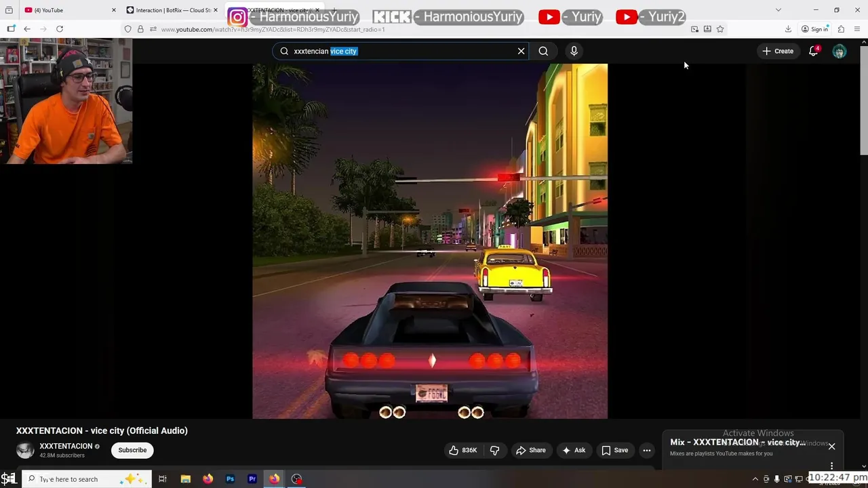Sign in to the Firefox account

click(814, 29)
